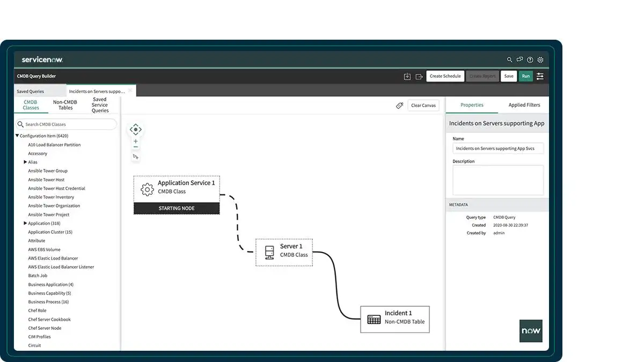The image size is (644, 362).
Task: Select the pointer selection tool on canvas
Action: click(136, 157)
